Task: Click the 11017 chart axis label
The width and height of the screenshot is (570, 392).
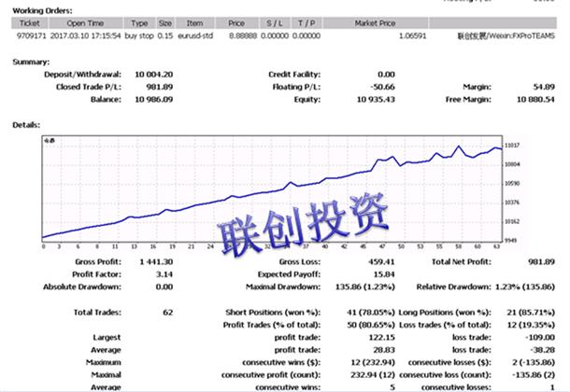Action: [x=512, y=146]
